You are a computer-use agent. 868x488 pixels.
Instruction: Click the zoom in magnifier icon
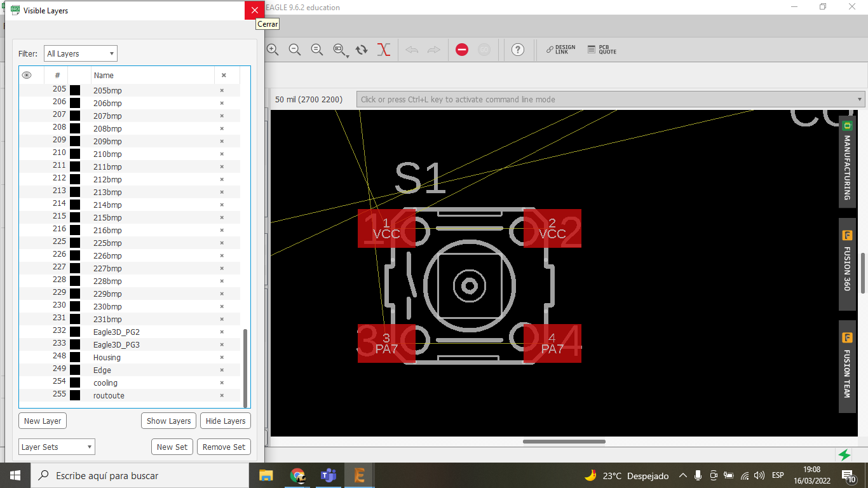[273, 50]
